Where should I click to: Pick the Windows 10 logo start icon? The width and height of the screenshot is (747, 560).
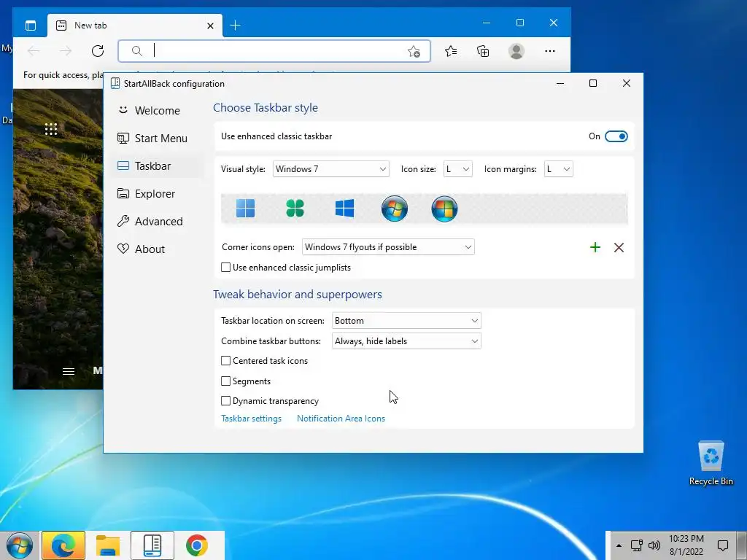344,208
